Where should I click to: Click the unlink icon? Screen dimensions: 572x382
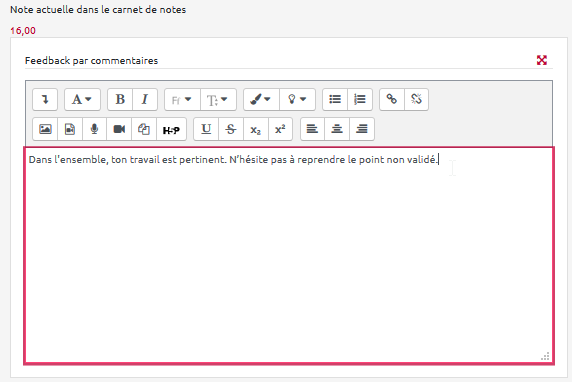tap(416, 99)
